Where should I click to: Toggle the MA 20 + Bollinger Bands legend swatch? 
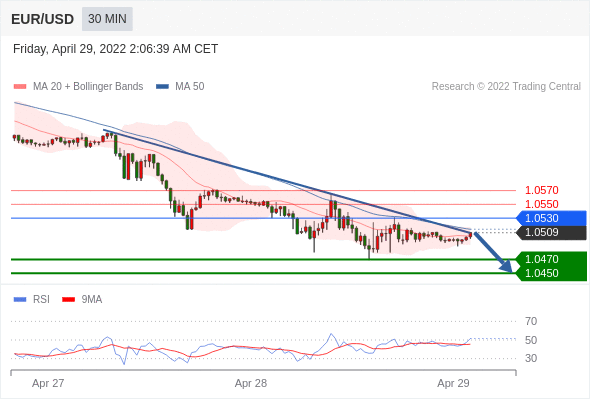(20, 87)
